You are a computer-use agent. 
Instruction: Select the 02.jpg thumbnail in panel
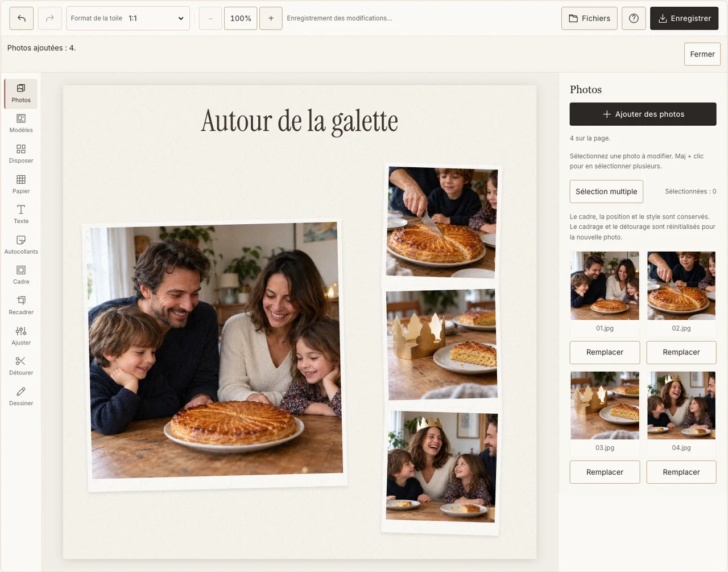pyautogui.click(x=681, y=285)
